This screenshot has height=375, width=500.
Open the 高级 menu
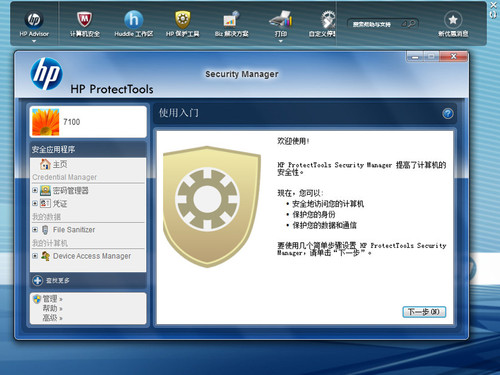click(x=52, y=318)
